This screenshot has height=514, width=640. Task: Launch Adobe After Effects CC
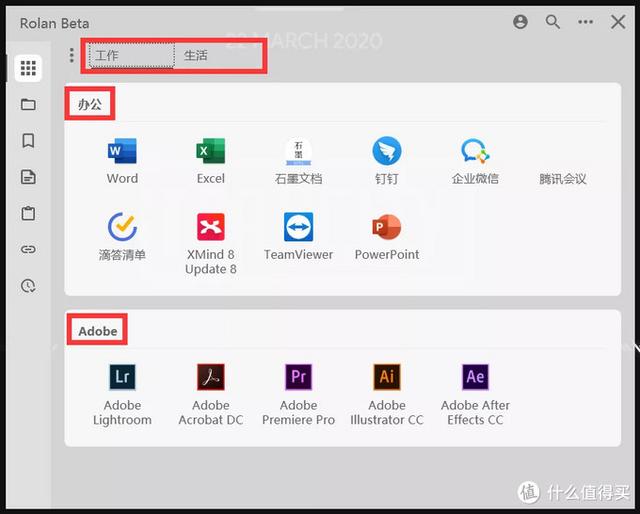click(x=475, y=395)
